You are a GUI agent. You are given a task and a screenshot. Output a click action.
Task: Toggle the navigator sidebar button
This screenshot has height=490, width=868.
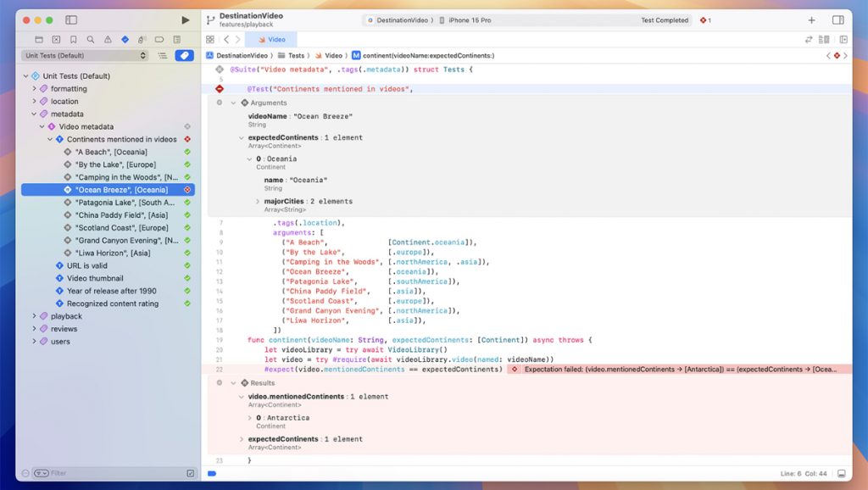pos(71,19)
